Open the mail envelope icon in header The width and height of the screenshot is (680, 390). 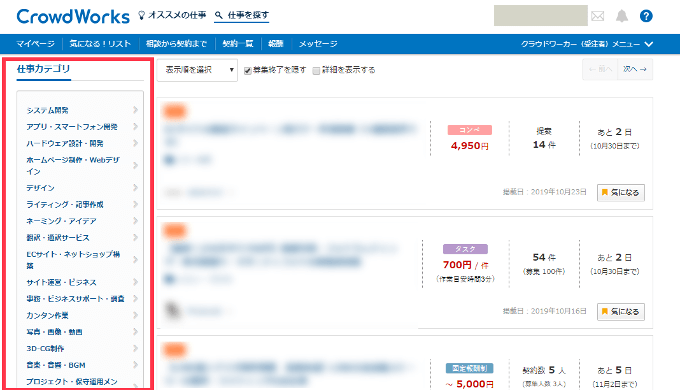pyautogui.click(x=598, y=16)
